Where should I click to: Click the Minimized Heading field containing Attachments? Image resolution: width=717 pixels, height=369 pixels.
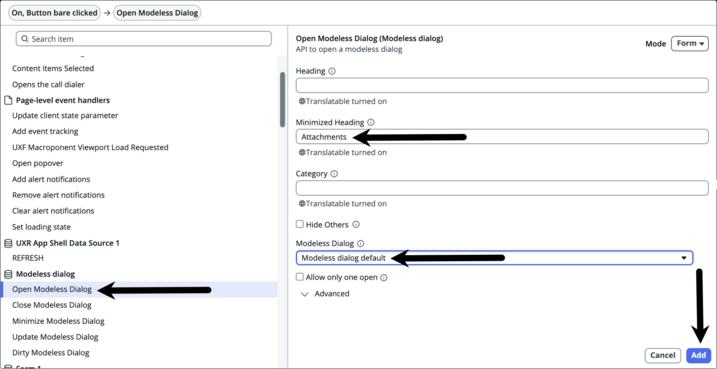coord(502,137)
